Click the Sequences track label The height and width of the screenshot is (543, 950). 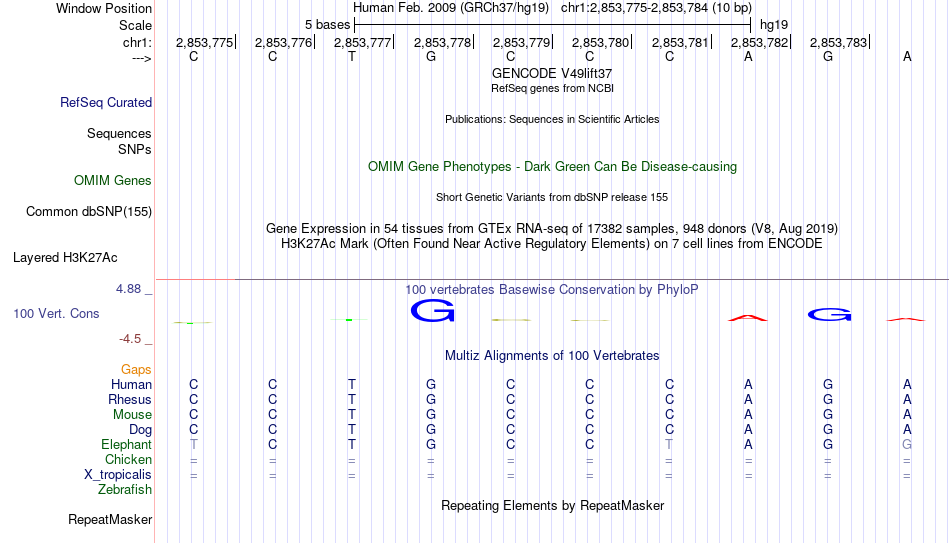pyautogui.click(x=119, y=133)
